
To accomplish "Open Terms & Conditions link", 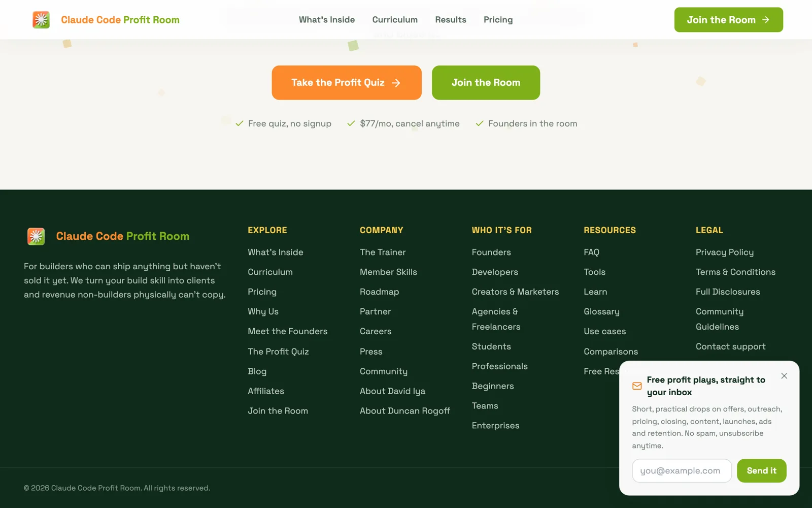I will (x=735, y=272).
